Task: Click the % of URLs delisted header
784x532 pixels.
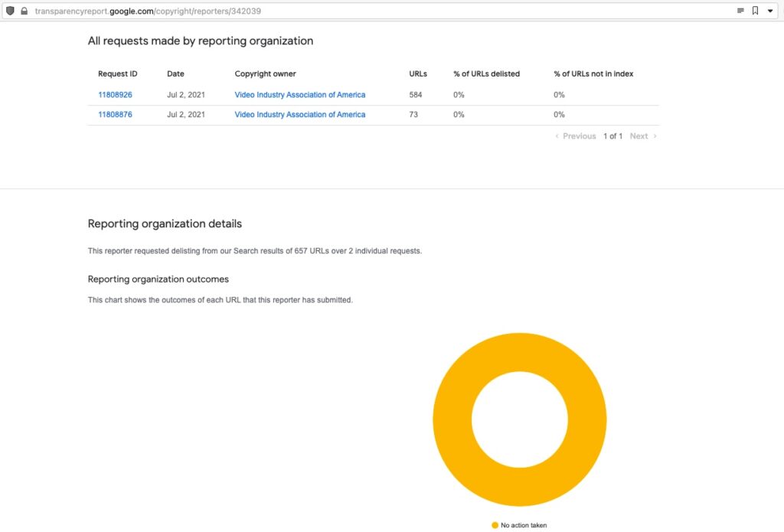Action: pos(486,73)
